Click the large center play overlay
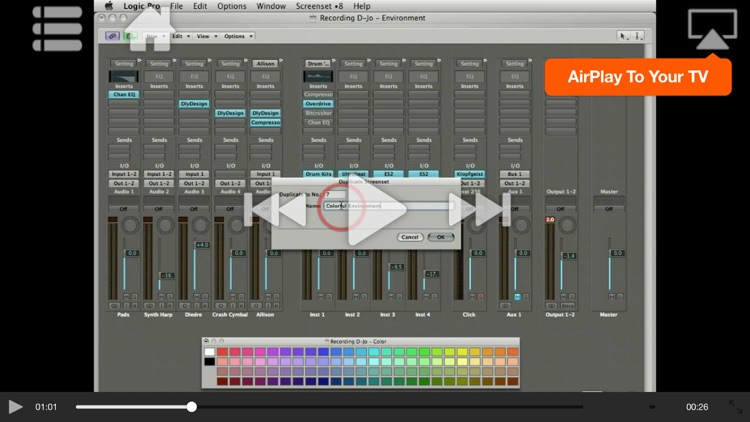Image resolution: width=750 pixels, height=422 pixels. (x=376, y=209)
